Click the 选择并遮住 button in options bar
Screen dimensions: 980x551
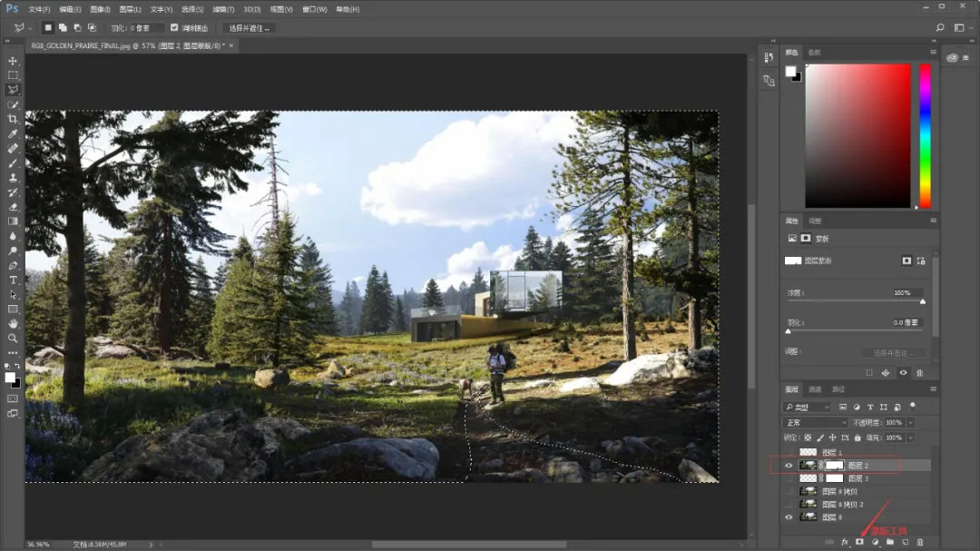249,28
